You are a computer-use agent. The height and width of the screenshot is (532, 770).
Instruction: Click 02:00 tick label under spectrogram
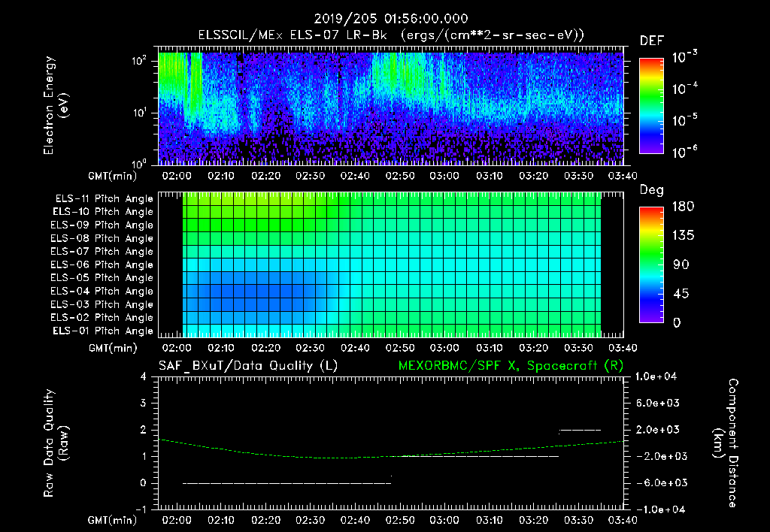177,176
